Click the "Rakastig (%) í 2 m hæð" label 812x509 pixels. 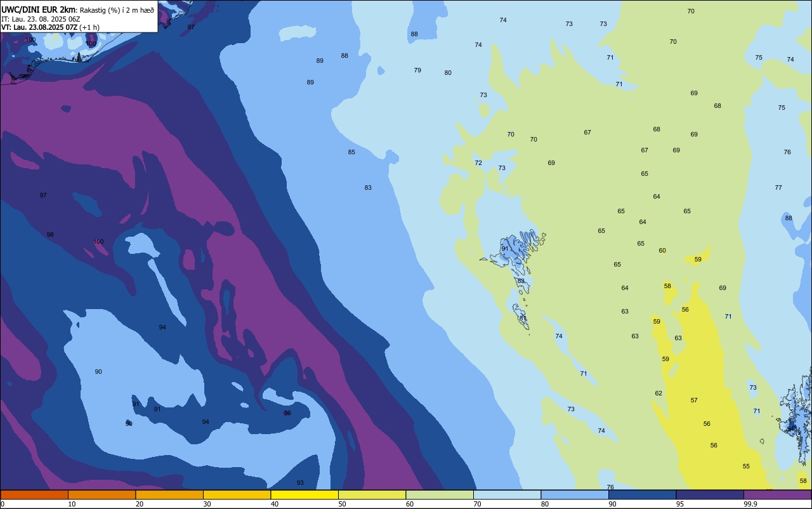117,10
